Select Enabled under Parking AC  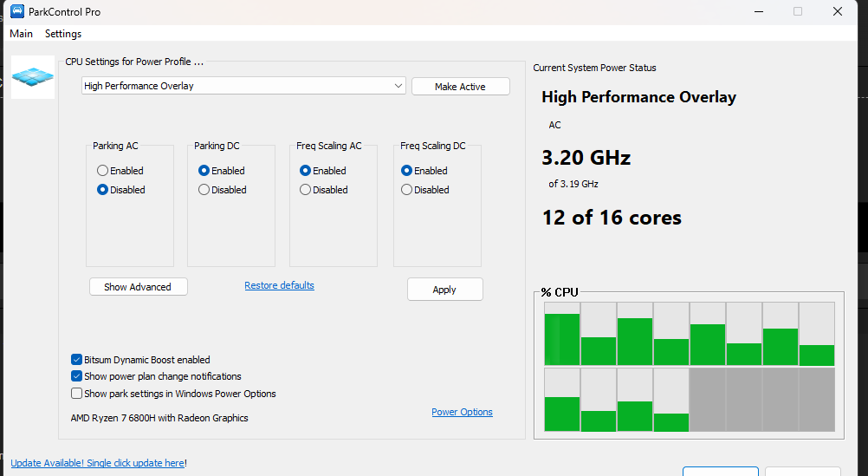coord(103,171)
